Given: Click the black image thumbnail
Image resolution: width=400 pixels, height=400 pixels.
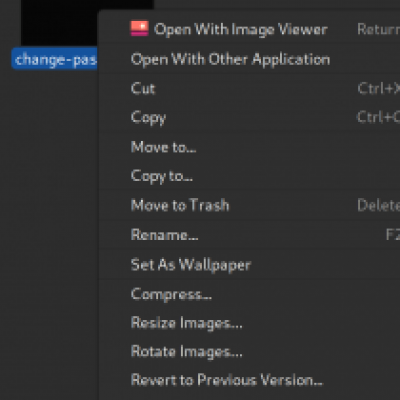Looking at the screenshot, I should [59, 23].
